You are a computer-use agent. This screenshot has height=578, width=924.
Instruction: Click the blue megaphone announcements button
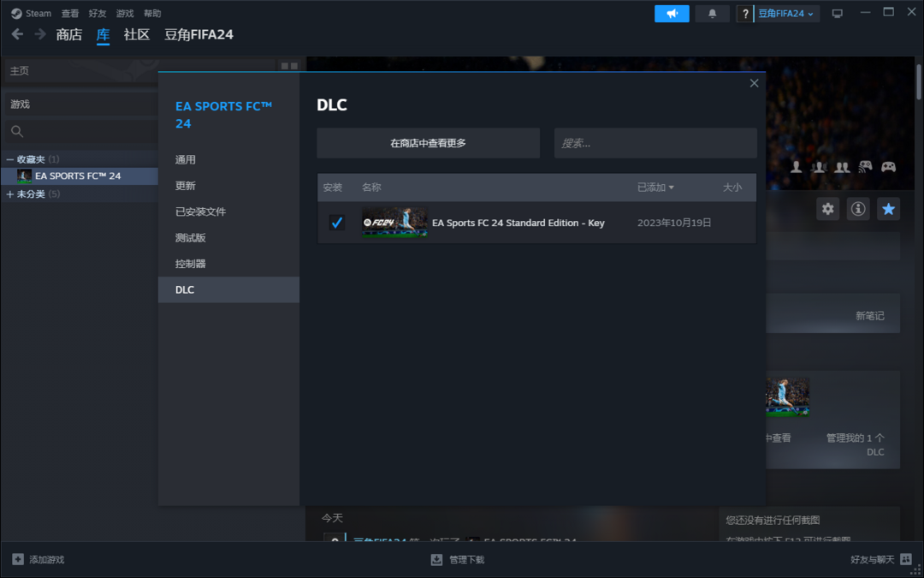point(672,14)
